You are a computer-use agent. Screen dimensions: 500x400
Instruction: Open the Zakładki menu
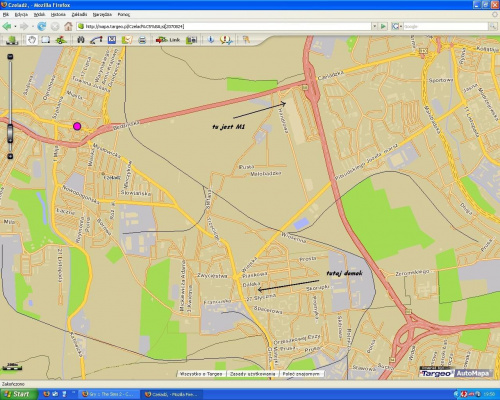coord(79,15)
